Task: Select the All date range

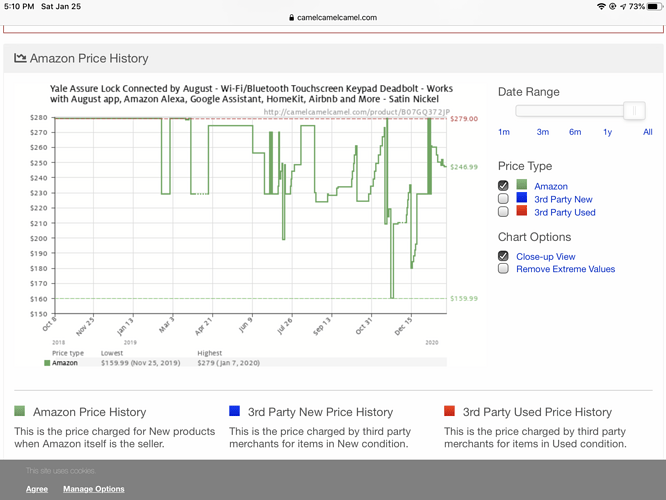Action: pos(647,132)
